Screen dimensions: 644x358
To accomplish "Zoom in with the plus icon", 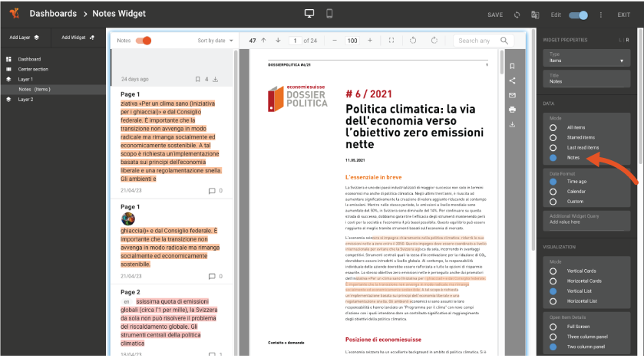I will pyautogui.click(x=370, y=40).
